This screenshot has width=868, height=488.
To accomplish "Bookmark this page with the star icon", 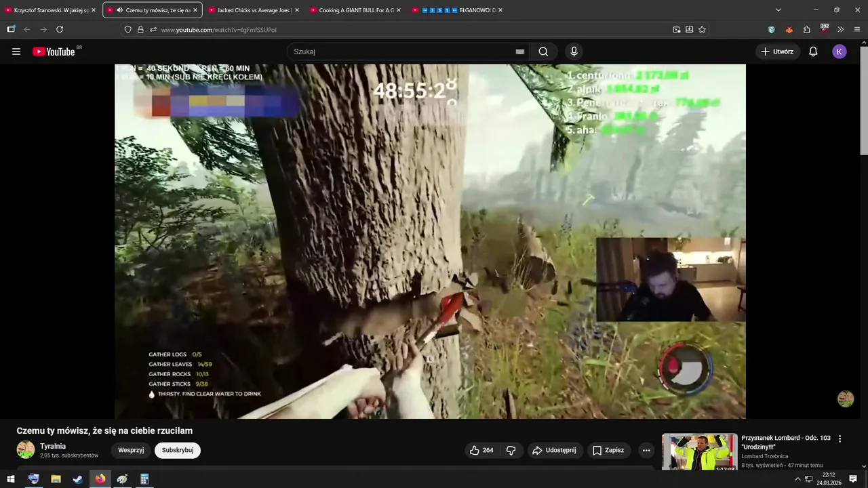I will 702,29.
